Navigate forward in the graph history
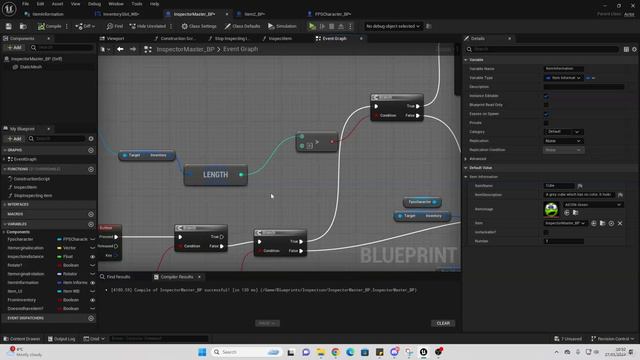 [133, 49]
